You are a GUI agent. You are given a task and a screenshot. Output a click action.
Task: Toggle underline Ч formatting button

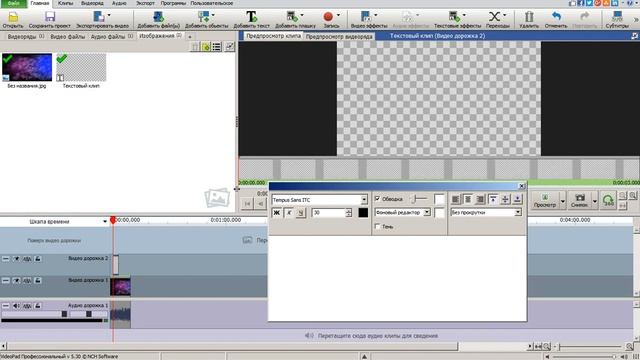tap(301, 213)
